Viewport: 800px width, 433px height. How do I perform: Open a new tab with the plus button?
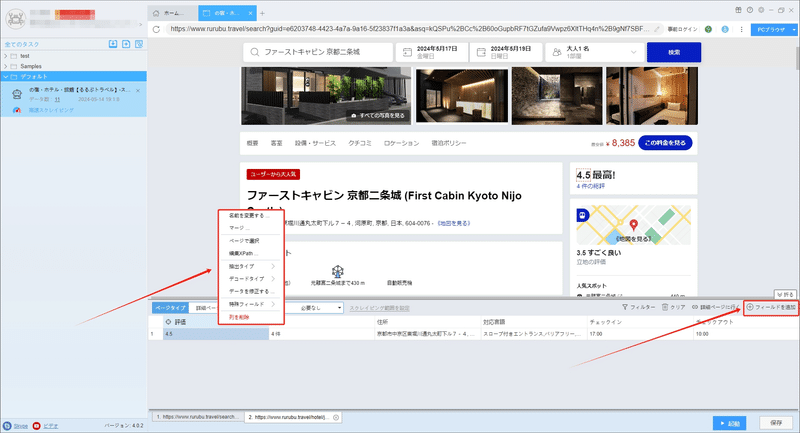click(262, 13)
